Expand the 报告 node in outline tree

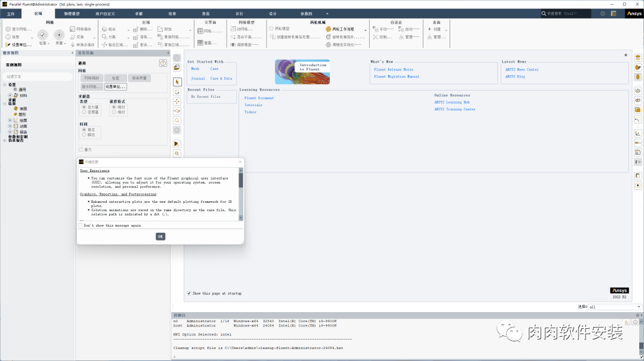point(10,132)
